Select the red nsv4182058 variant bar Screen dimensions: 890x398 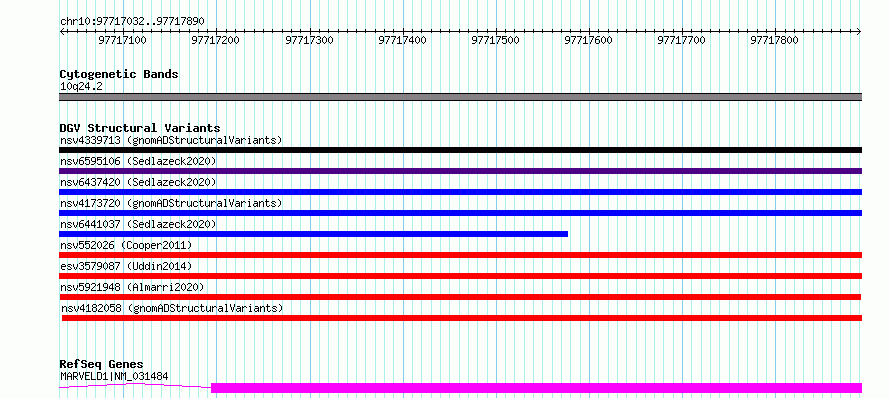(462, 318)
